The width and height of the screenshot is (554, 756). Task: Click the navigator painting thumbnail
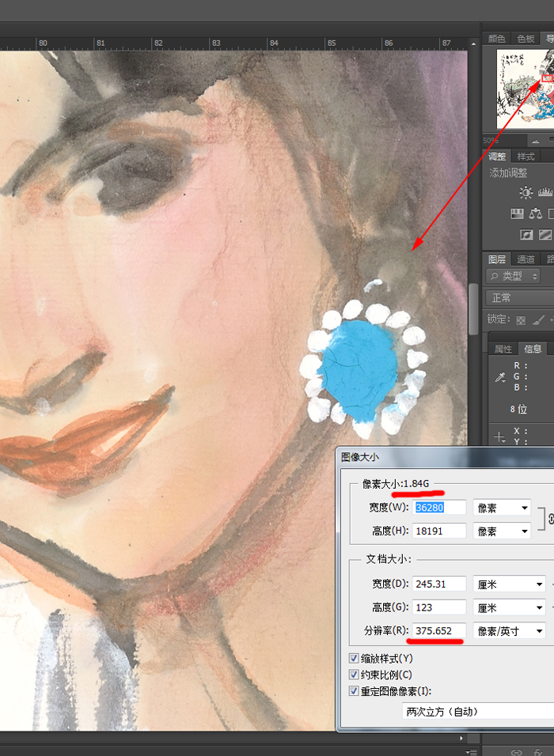tap(525, 89)
